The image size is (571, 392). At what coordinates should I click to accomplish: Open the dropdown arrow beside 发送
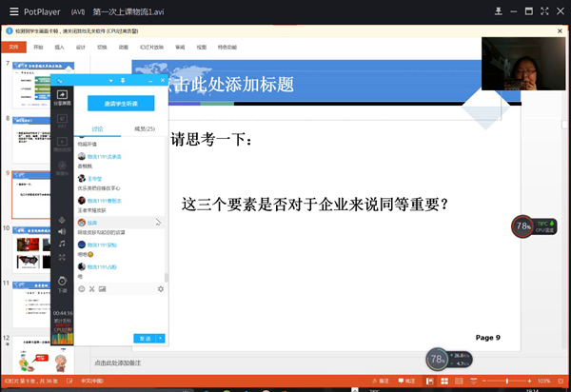point(161,339)
